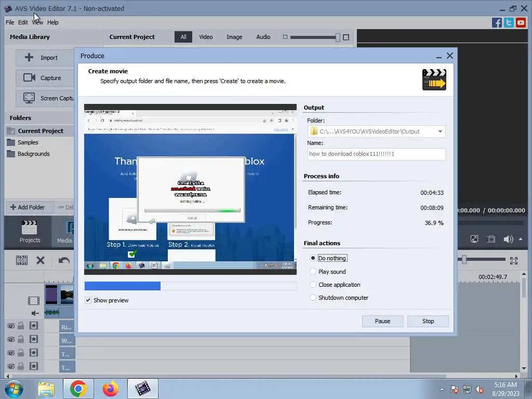Open the Help menu
Screen dimensions: 532x399
tap(53, 22)
